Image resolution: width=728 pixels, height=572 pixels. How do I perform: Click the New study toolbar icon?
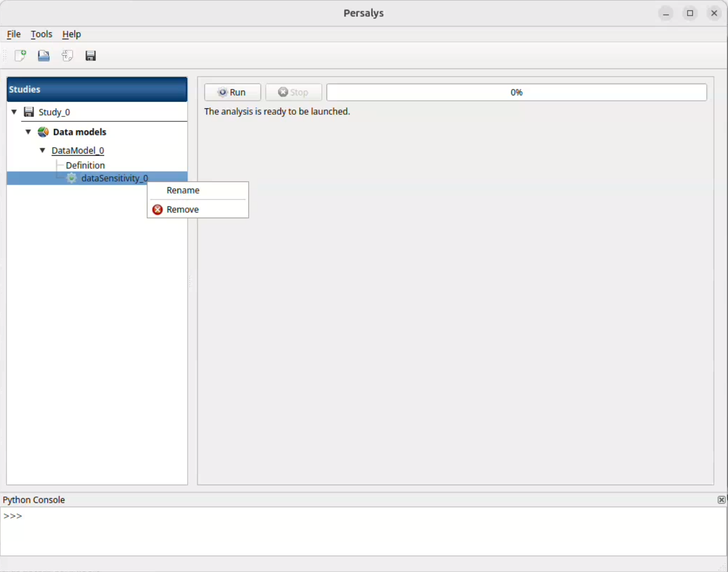tap(20, 56)
